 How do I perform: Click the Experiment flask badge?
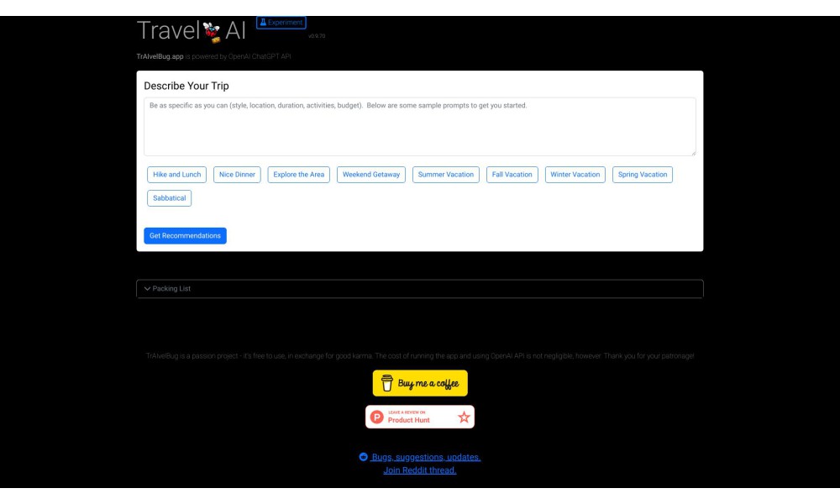tap(281, 23)
